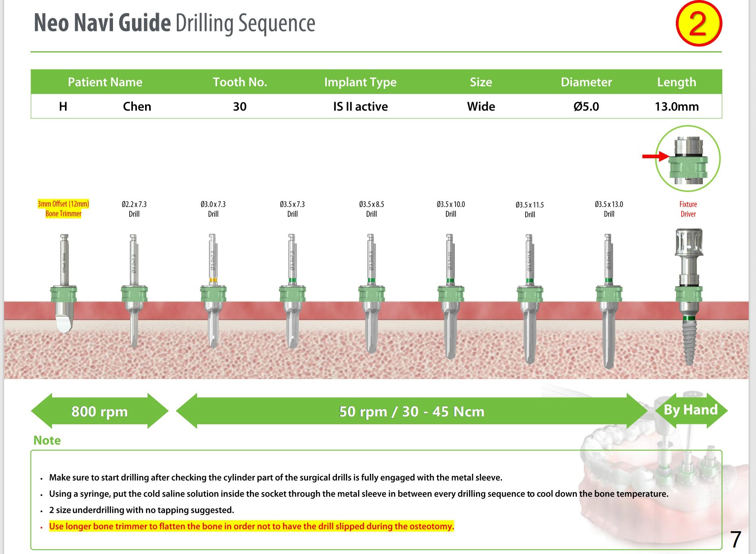Click the Fixture Driver with implant illustration
756x554 pixels.
[689, 297]
